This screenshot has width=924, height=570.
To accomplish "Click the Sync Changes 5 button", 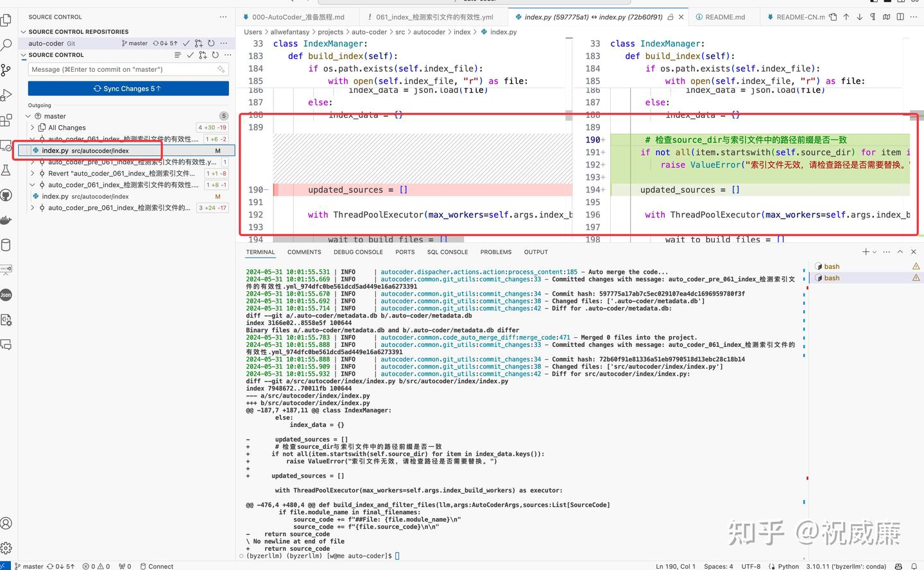I will 128,88.
